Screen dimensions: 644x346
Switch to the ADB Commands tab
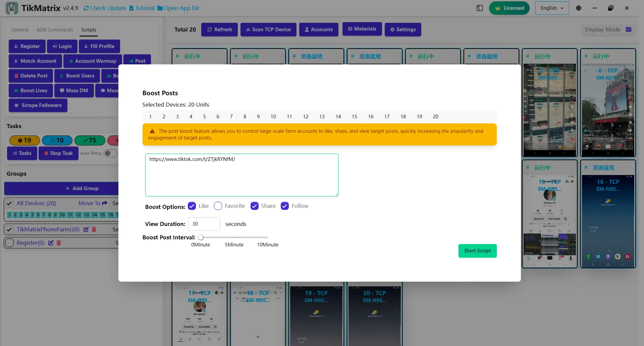55,30
